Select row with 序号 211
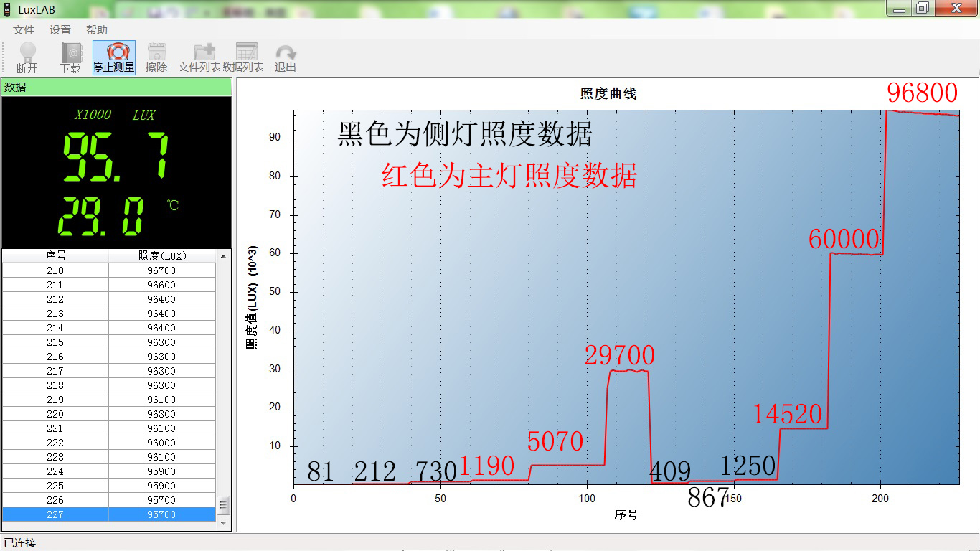 (109, 285)
